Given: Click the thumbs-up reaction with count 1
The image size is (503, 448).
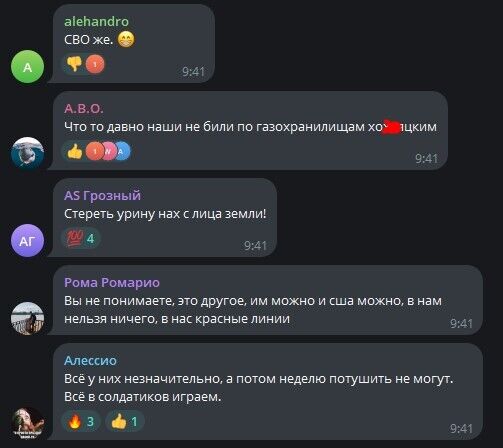Looking at the screenshot, I should [x=124, y=422].
